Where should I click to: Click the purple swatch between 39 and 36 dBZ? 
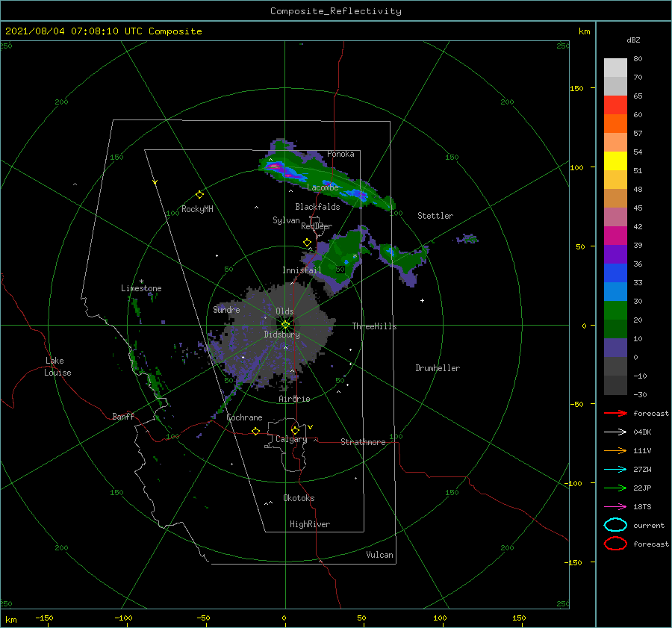click(615, 255)
